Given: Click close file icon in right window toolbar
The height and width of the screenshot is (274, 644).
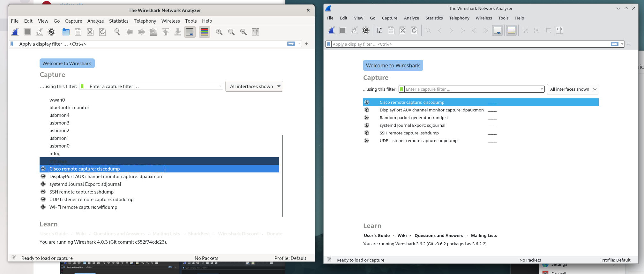Looking at the screenshot, I should (x=403, y=30).
